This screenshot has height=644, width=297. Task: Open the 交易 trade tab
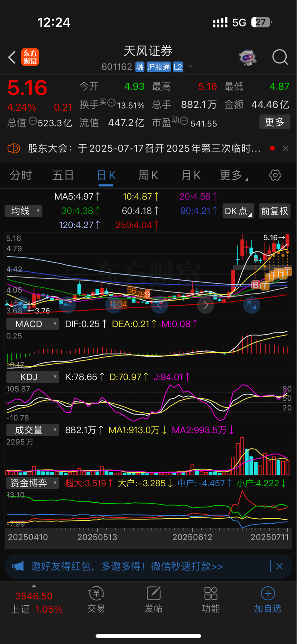tap(96, 600)
